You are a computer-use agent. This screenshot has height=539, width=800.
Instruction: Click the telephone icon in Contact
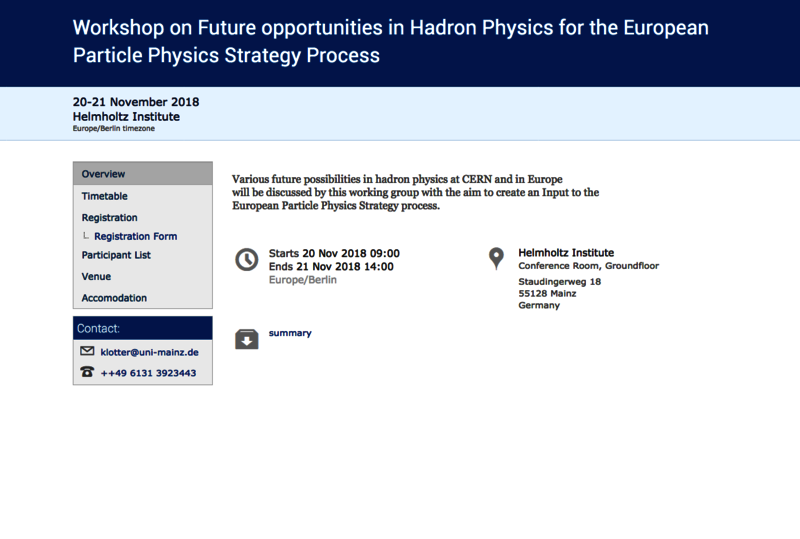click(x=87, y=372)
